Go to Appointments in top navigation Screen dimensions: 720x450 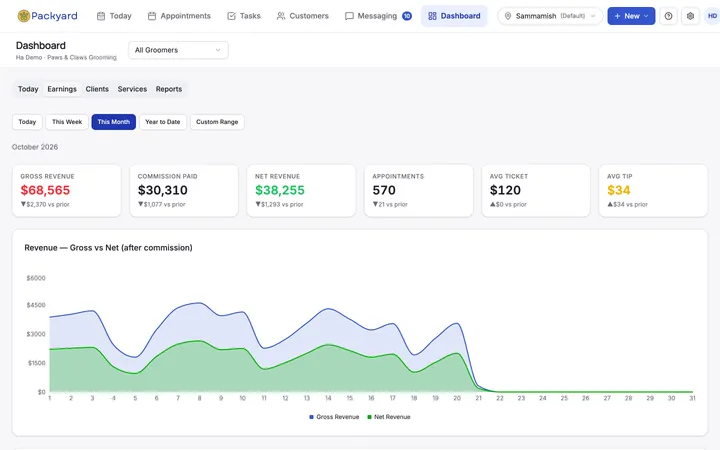[x=179, y=16]
